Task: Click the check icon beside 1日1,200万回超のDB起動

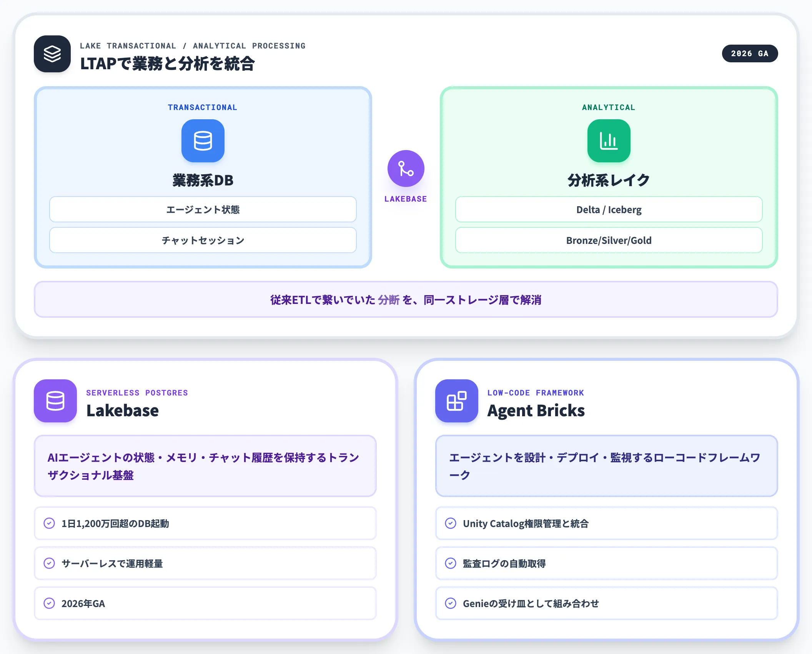Action: (49, 523)
